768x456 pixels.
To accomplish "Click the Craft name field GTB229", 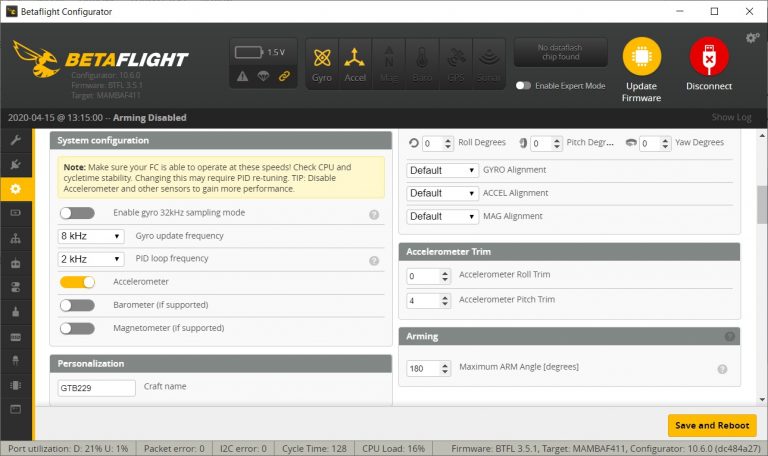I will pyautogui.click(x=96, y=388).
